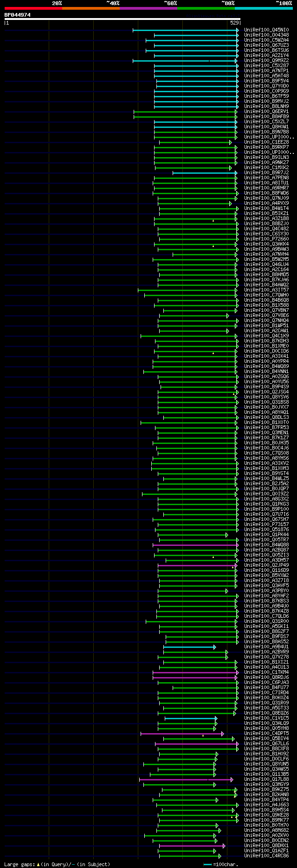Image resolution: width=297 pixels, height=868 pixels.
Task: Click the white BP044974 query bar
Action: click(123, 19)
